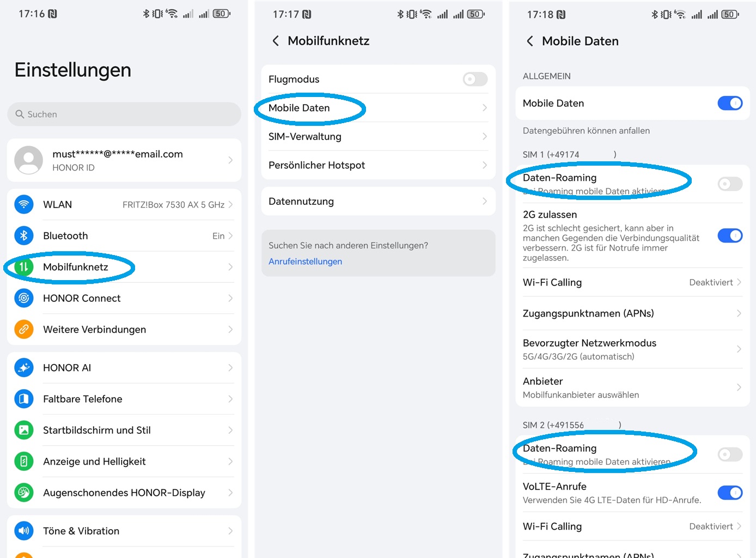Go back from Mobile Daten screen

[x=530, y=41]
